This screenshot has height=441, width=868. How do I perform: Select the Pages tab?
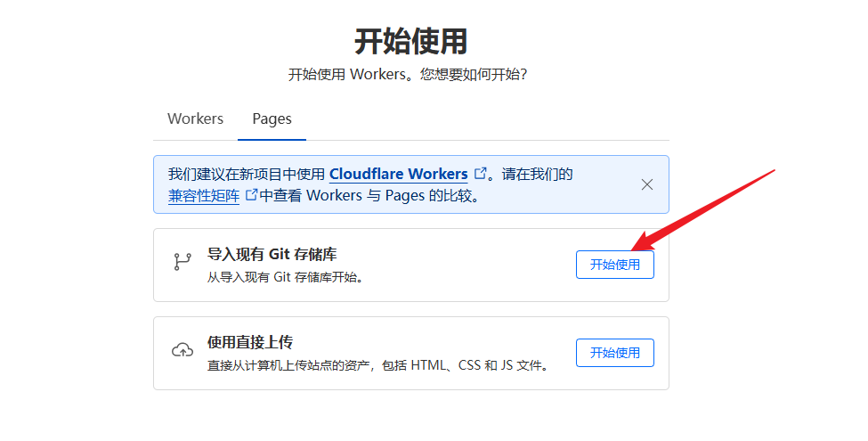tap(272, 118)
